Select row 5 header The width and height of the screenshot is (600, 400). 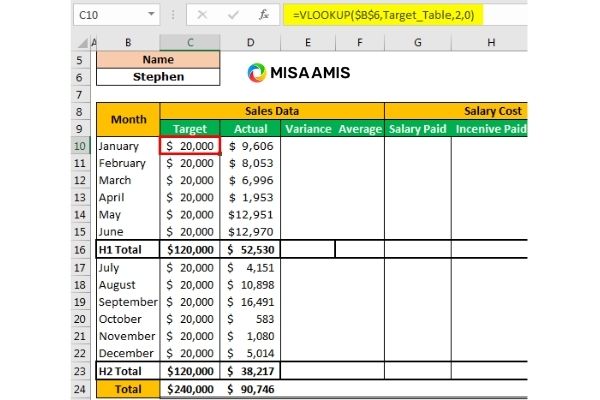(x=80, y=60)
